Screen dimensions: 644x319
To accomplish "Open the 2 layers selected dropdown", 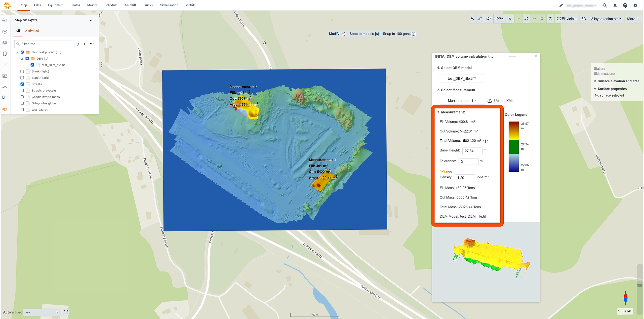I will [606, 19].
